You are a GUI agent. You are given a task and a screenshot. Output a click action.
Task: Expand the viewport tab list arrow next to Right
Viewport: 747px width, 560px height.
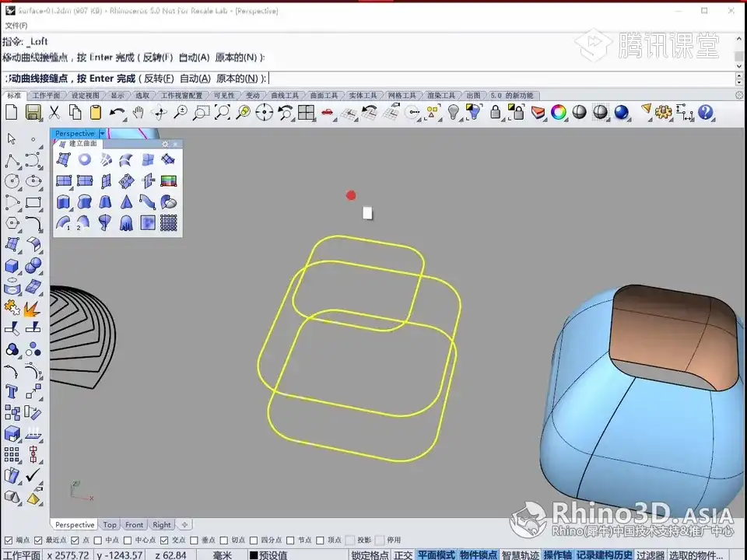(184, 524)
